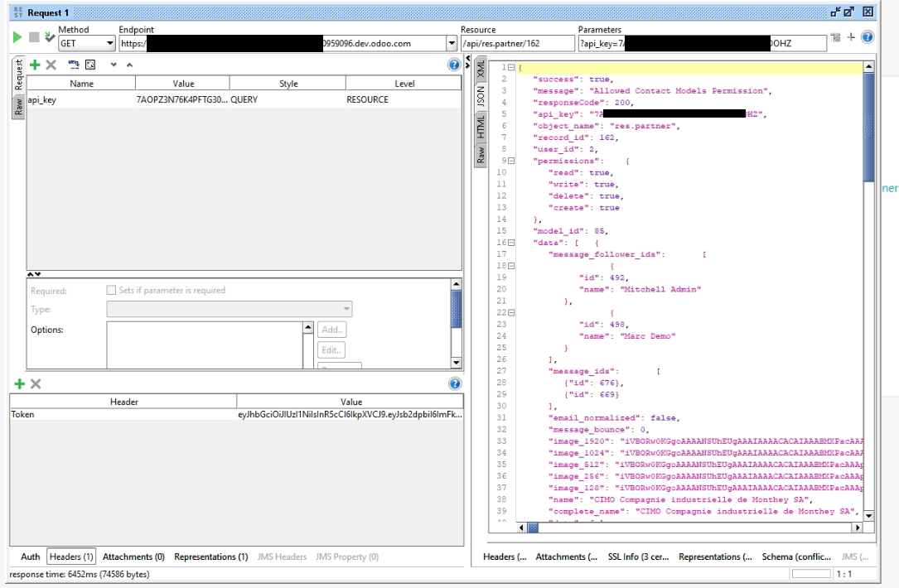This screenshot has height=588, width=899.
Task: Open the Auth tab in request panel
Action: 30,557
